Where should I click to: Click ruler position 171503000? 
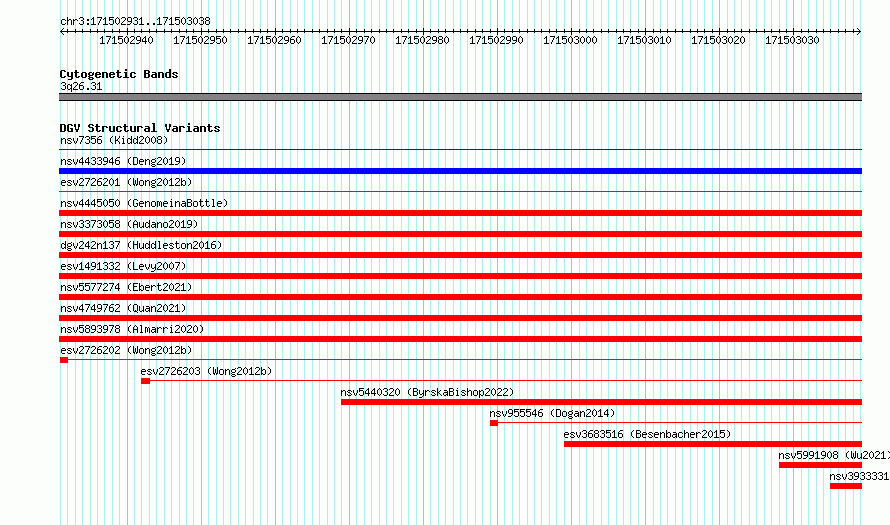pyautogui.click(x=570, y=40)
